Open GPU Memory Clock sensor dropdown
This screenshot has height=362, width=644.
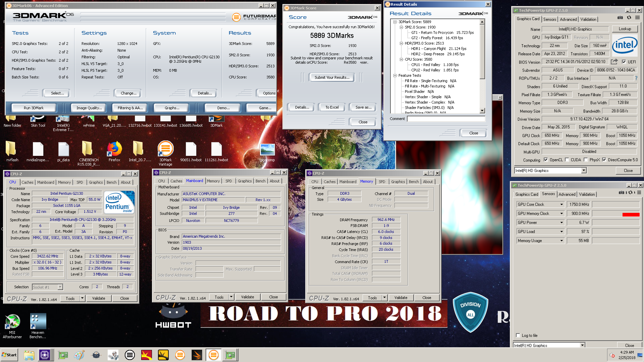561,214
